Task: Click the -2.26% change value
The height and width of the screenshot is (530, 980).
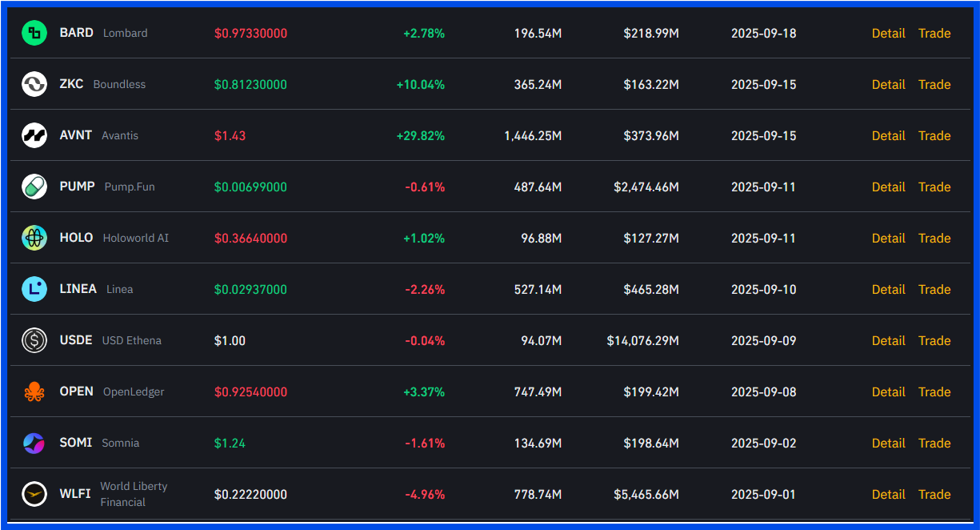Action: (425, 290)
